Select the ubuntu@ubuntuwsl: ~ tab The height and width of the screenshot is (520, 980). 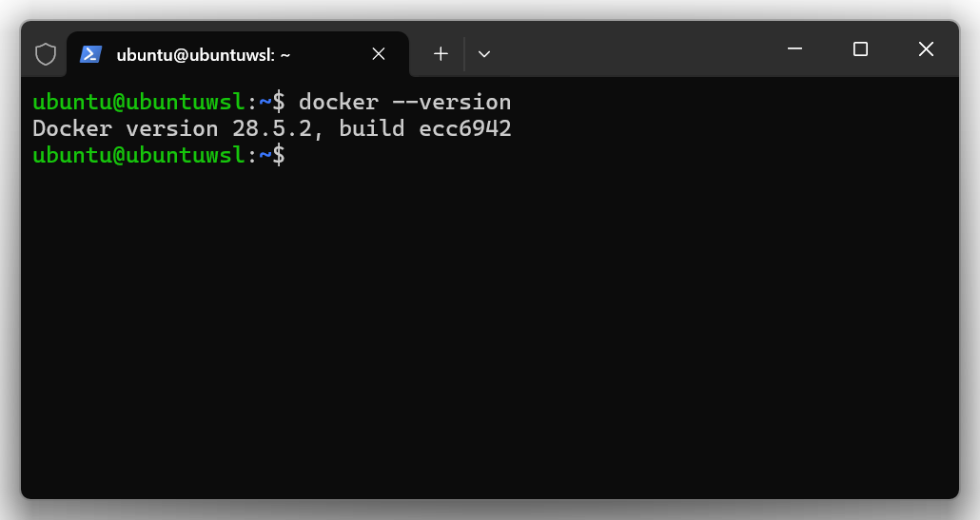[203, 54]
